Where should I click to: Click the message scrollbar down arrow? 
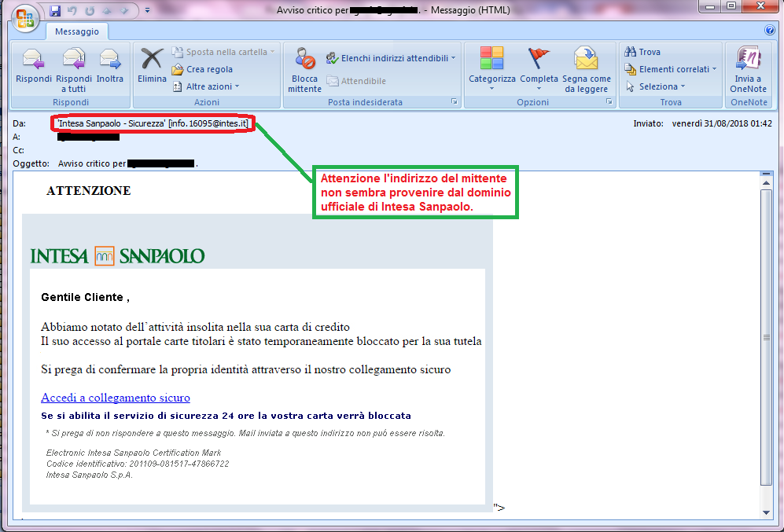(766, 512)
